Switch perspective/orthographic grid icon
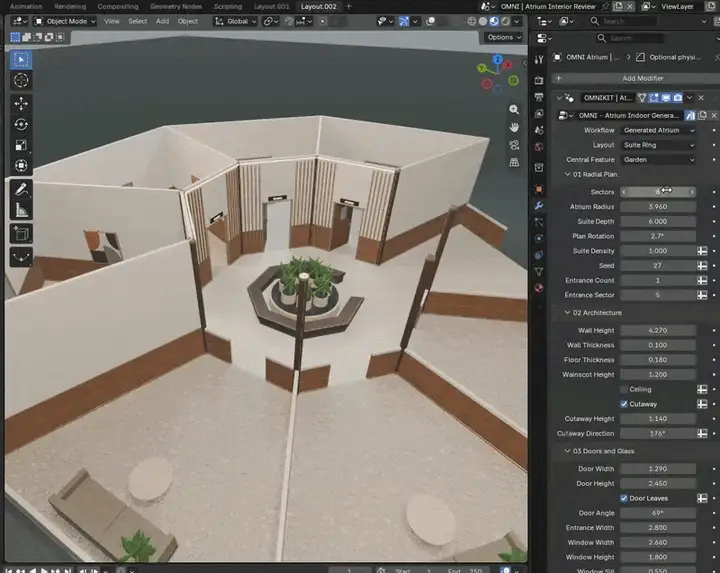 (514, 163)
